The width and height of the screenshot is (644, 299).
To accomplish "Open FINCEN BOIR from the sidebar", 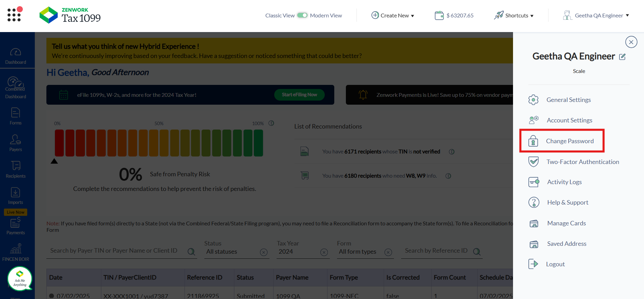I will click(x=16, y=253).
